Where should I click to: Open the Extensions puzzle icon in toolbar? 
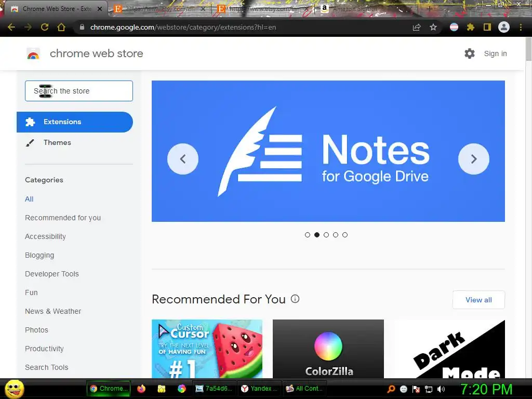point(471,27)
